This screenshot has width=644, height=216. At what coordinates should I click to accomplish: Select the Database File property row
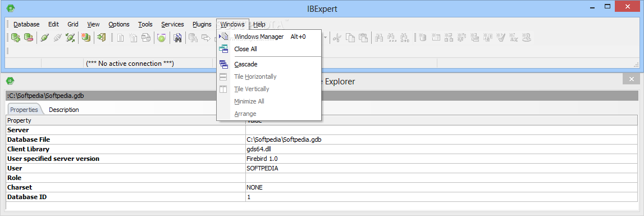coord(322,140)
